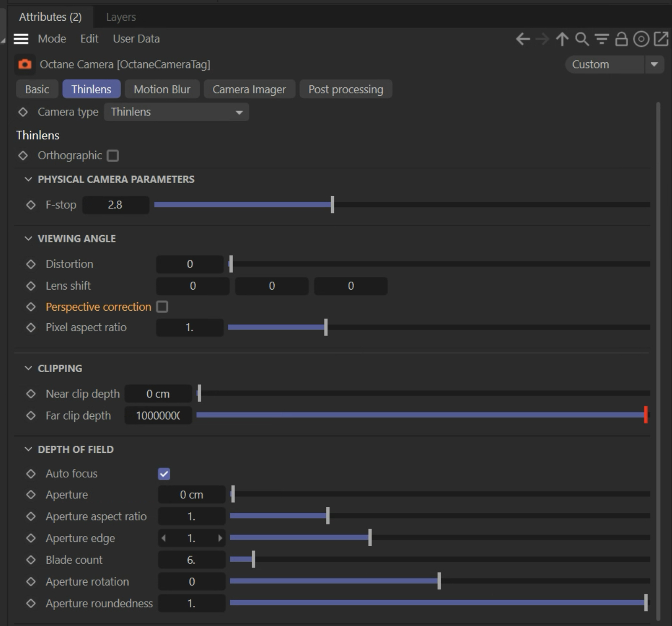Click the first Lens shift field

[193, 286]
